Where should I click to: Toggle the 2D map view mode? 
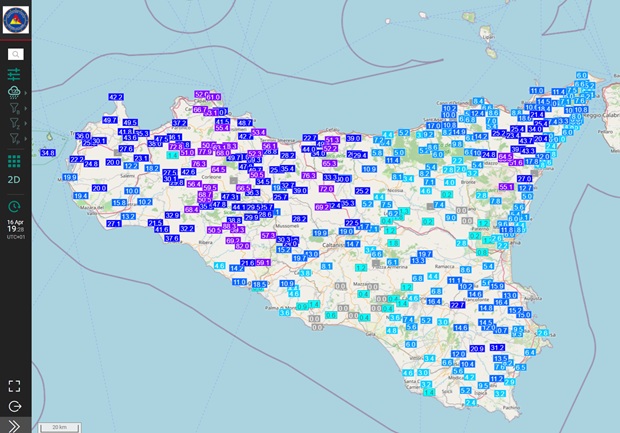tap(15, 180)
